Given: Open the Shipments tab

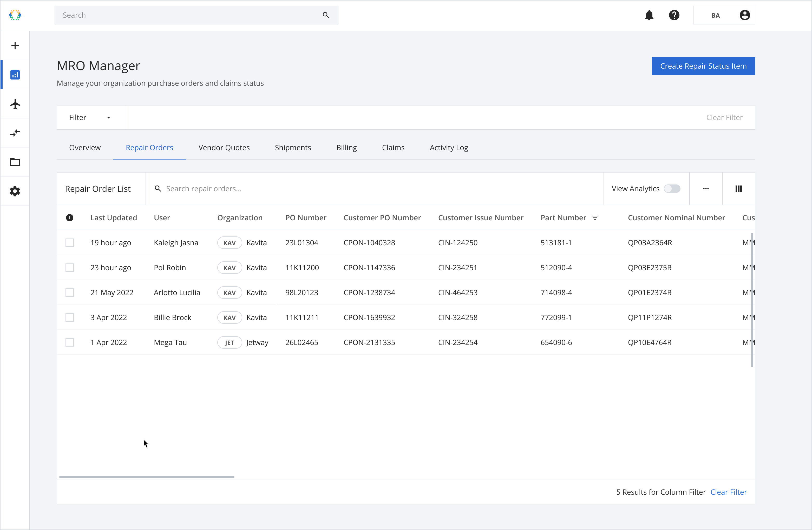Looking at the screenshot, I should 293,147.
